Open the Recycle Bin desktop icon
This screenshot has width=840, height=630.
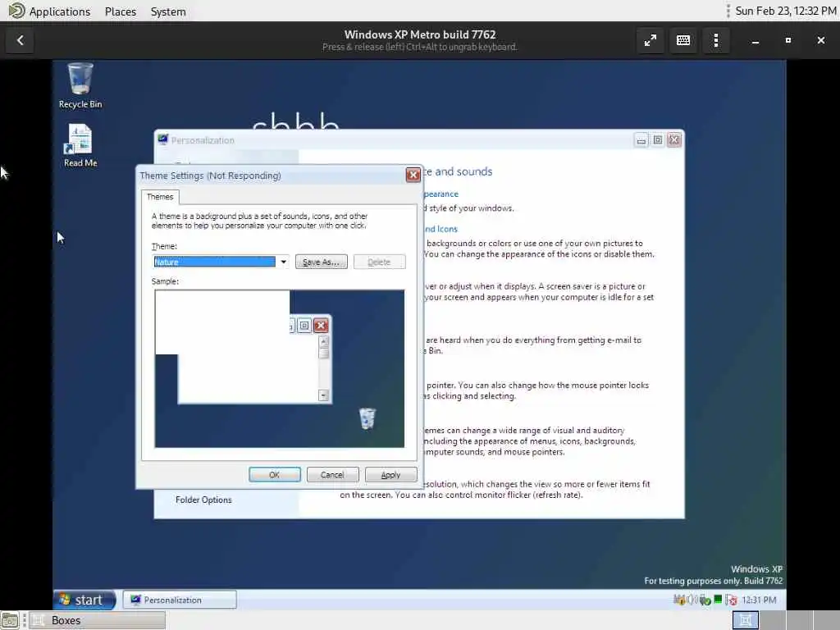coord(80,85)
